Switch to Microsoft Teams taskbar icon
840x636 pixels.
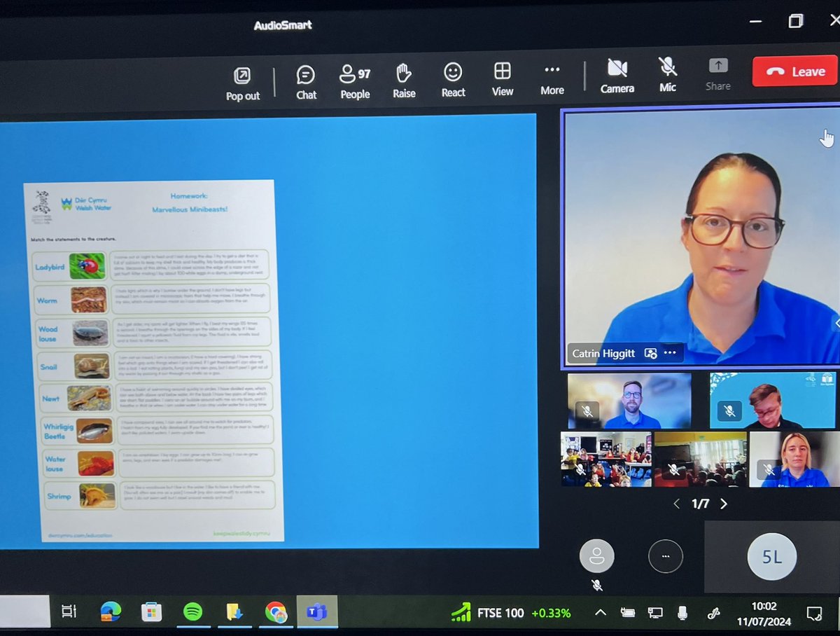coord(316,613)
